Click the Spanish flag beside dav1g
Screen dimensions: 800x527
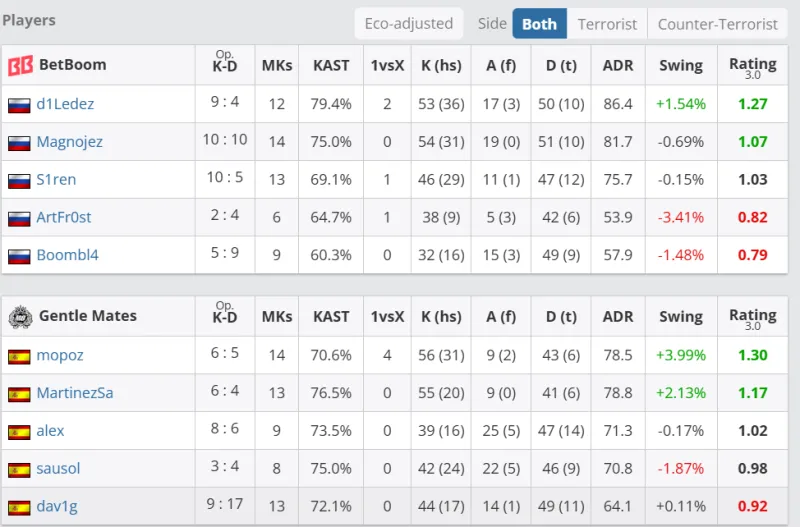pos(19,507)
